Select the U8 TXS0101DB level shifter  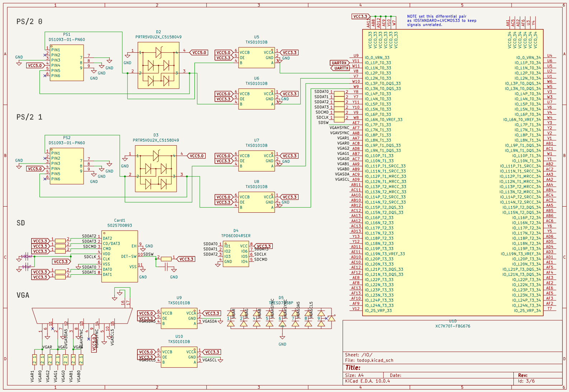pyautogui.click(x=257, y=202)
